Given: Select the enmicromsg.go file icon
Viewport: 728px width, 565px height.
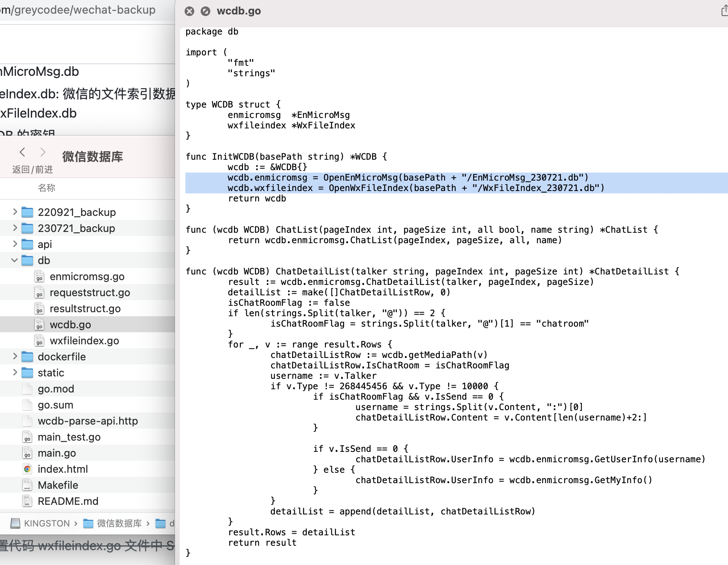Looking at the screenshot, I should pyautogui.click(x=39, y=276).
